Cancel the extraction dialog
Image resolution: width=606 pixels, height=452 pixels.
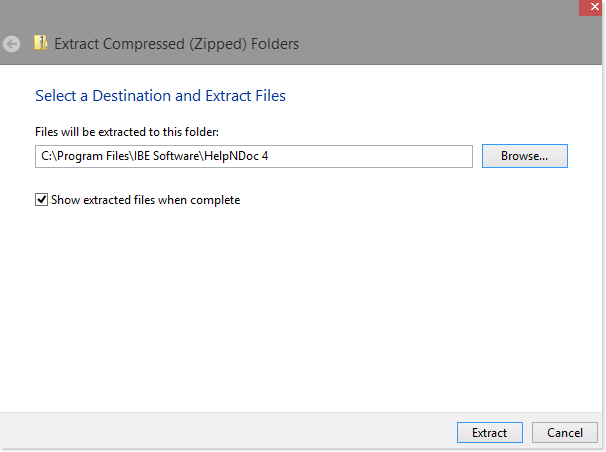click(x=565, y=433)
